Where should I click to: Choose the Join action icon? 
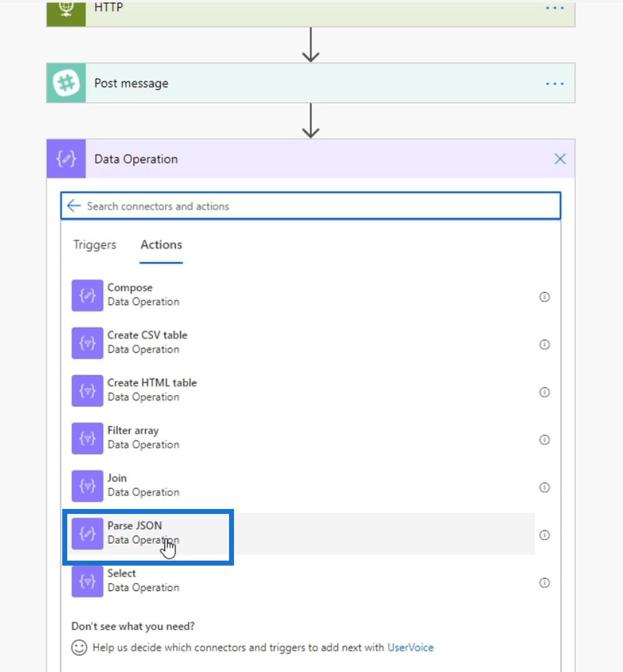point(88,485)
